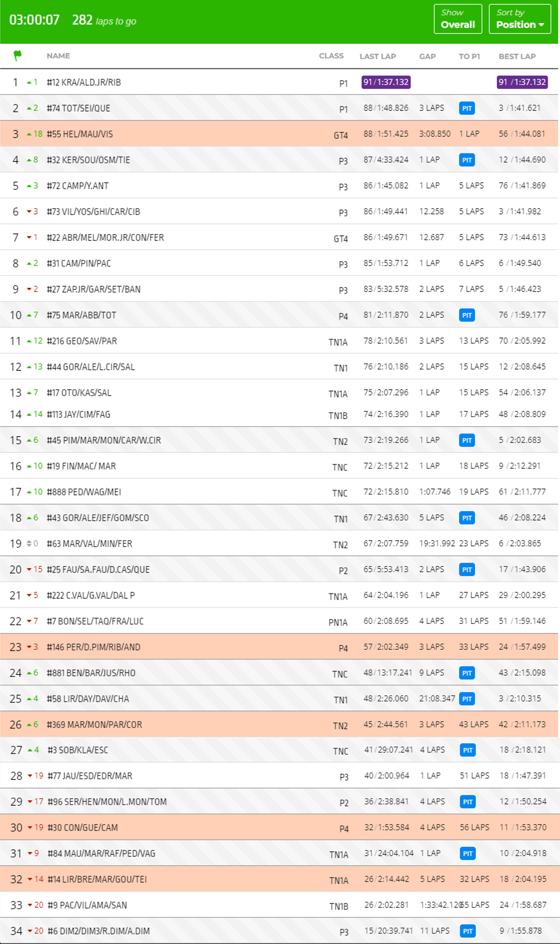Click PIT badge for #6 DIM2/DIM3/R.DIM/A.DIM

click(468, 931)
